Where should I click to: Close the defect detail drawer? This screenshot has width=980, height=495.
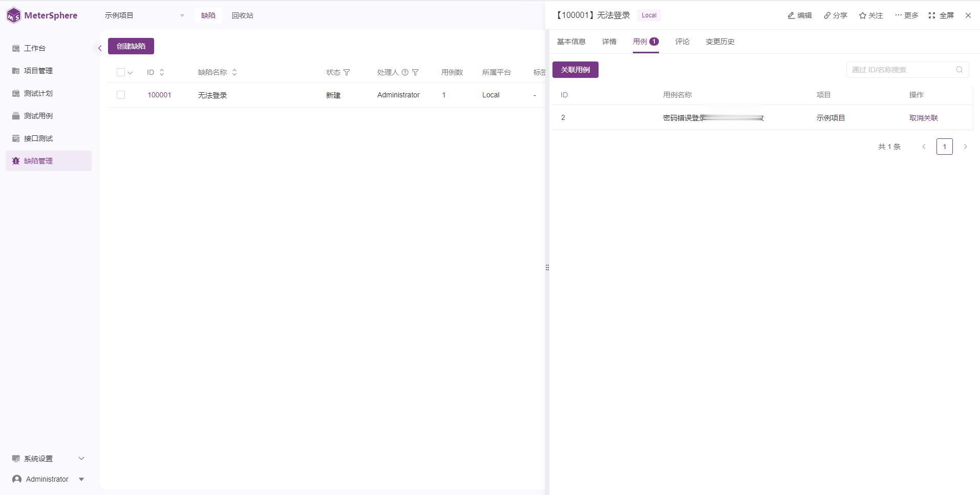tap(968, 15)
